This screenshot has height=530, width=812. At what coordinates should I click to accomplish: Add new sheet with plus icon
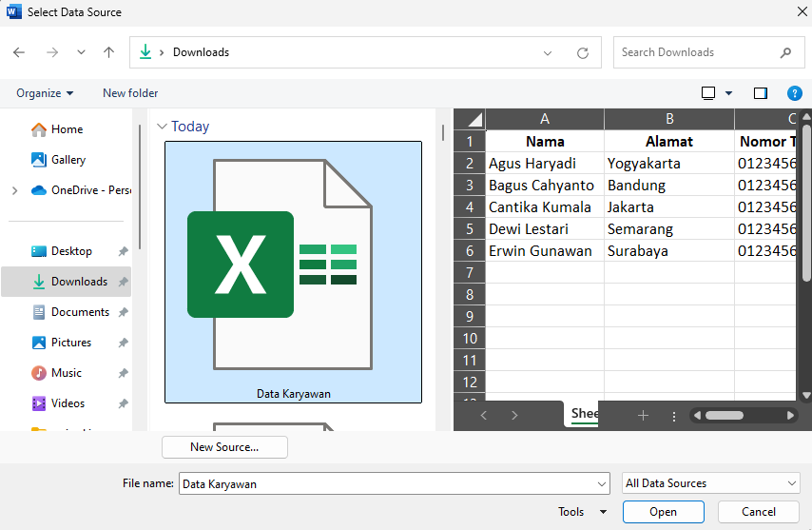[x=643, y=416]
